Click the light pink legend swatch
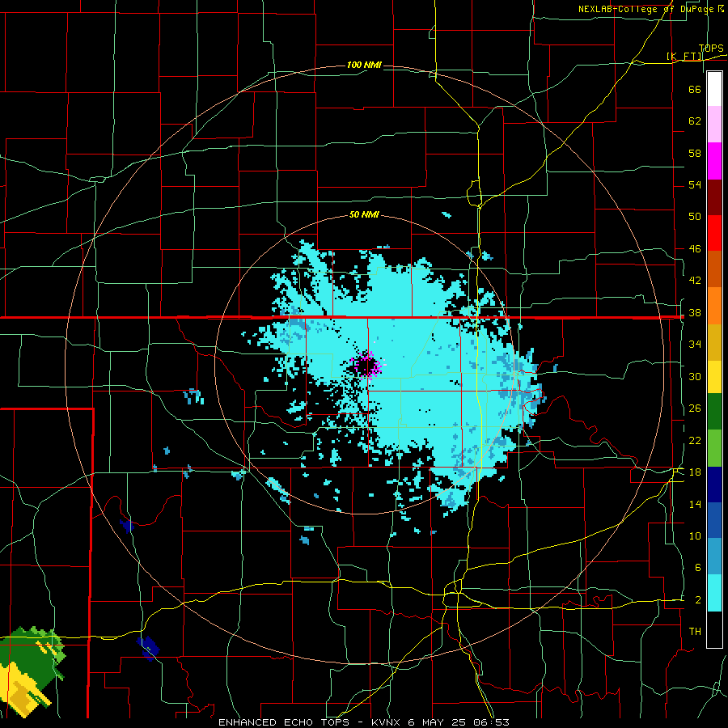This screenshot has width=728, height=728. pyautogui.click(x=714, y=125)
